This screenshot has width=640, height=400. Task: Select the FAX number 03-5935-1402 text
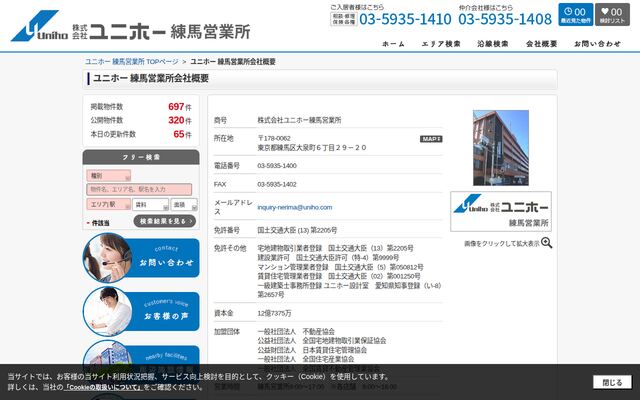277,184
